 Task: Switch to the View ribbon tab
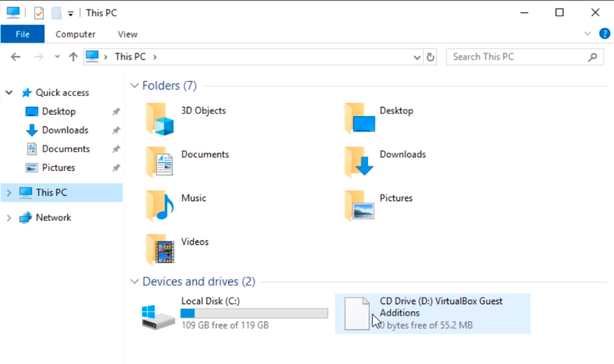point(127,34)
